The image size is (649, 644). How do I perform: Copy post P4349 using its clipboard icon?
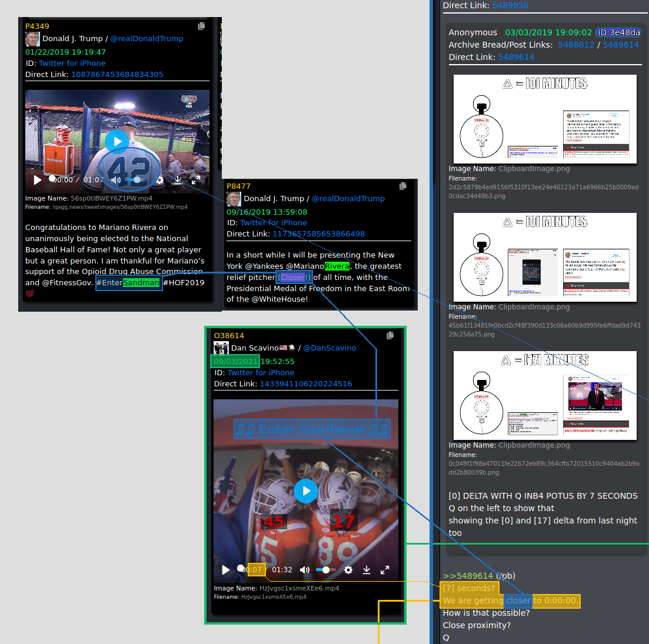(x=201, y=26)
